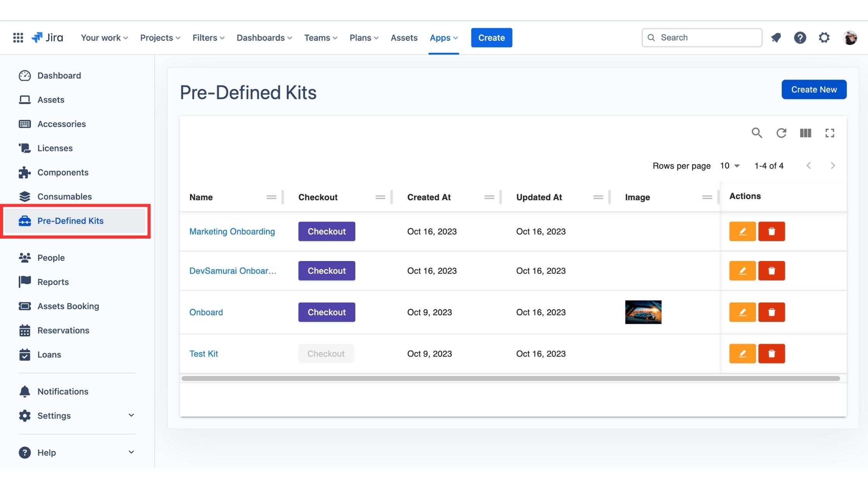Open the Projects menu
The height and width of the screenshot is (488, 868).
160,38
